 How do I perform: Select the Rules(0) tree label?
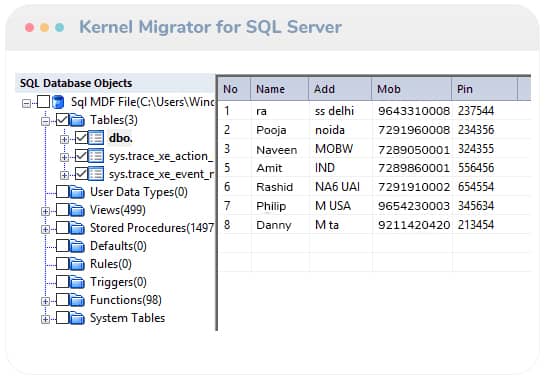(111, 264)
